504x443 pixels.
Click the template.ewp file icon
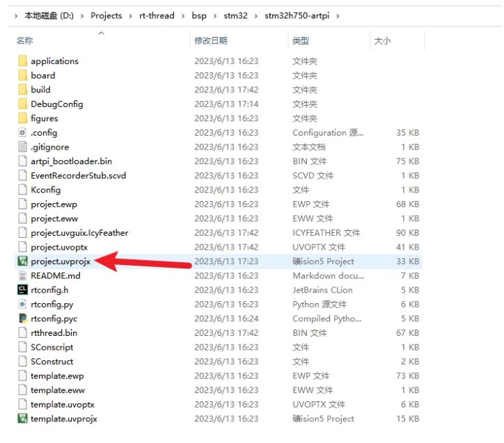22,376
